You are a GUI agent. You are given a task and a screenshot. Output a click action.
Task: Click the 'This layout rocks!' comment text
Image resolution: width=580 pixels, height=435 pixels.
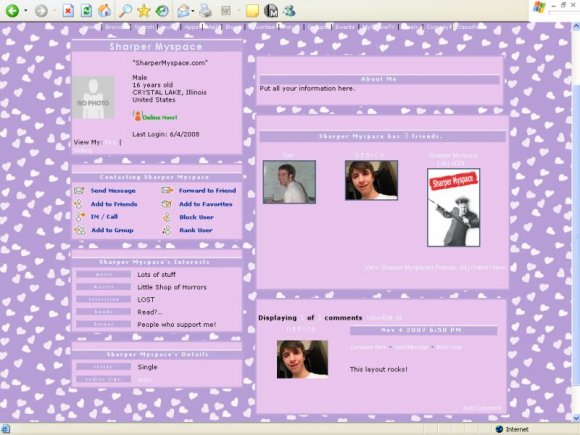point(379,369)
